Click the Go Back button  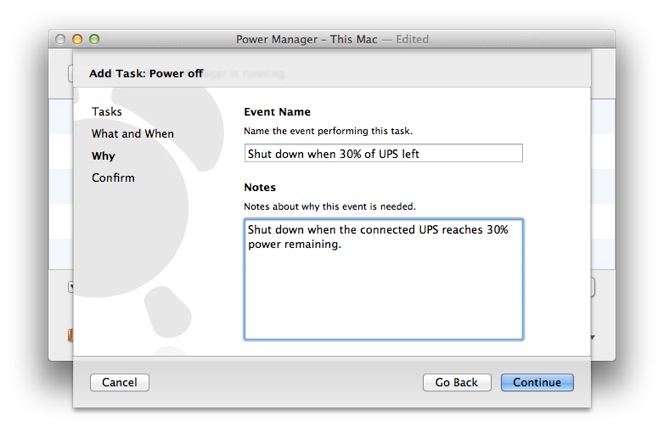coord(456,382)
